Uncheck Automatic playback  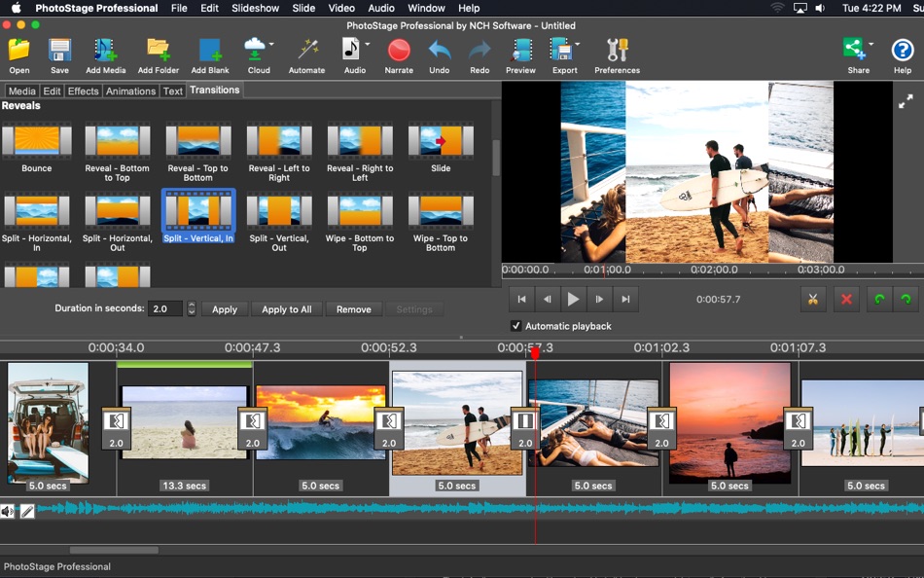tap(516, 325)
